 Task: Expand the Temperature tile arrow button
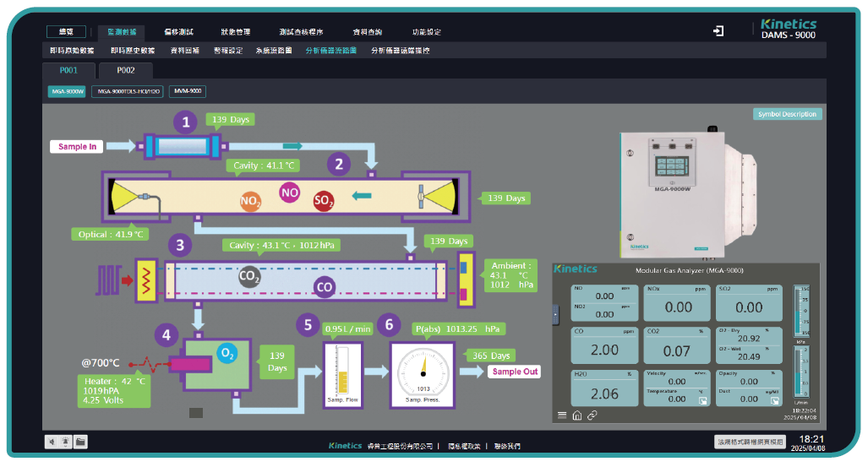tap(703, 400)
